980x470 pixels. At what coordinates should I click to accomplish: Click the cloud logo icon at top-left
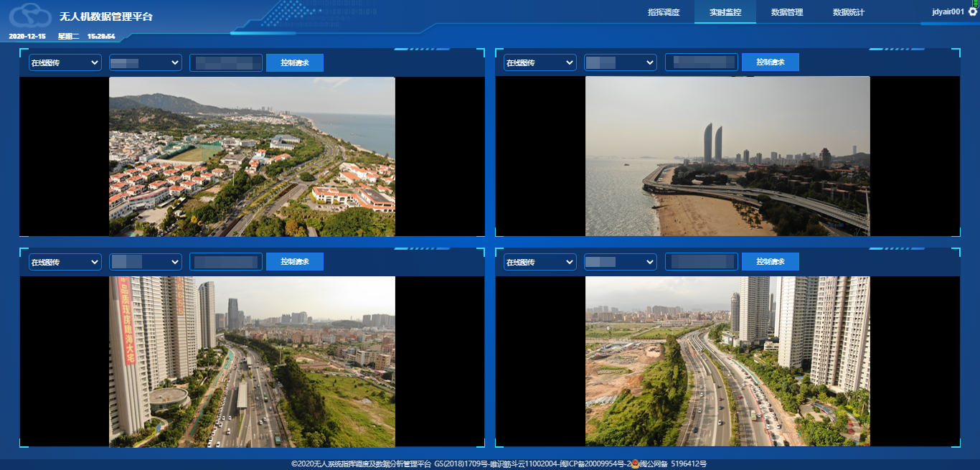30,15
